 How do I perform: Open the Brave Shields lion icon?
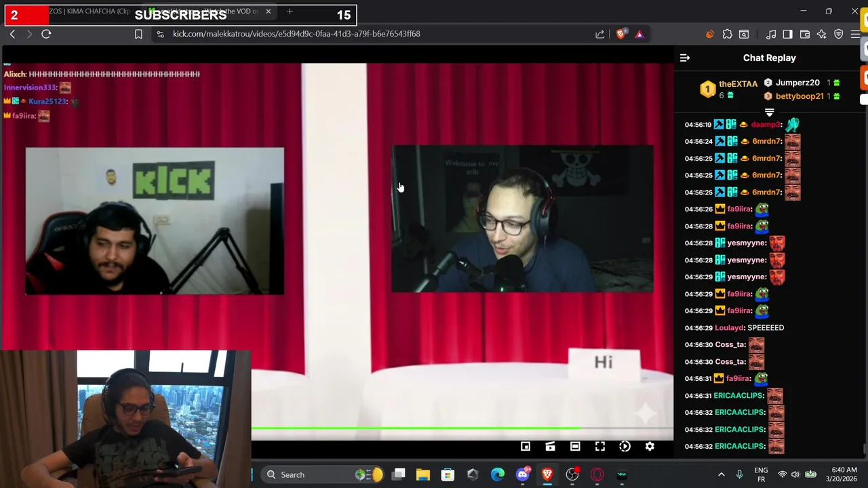(620, 34)
